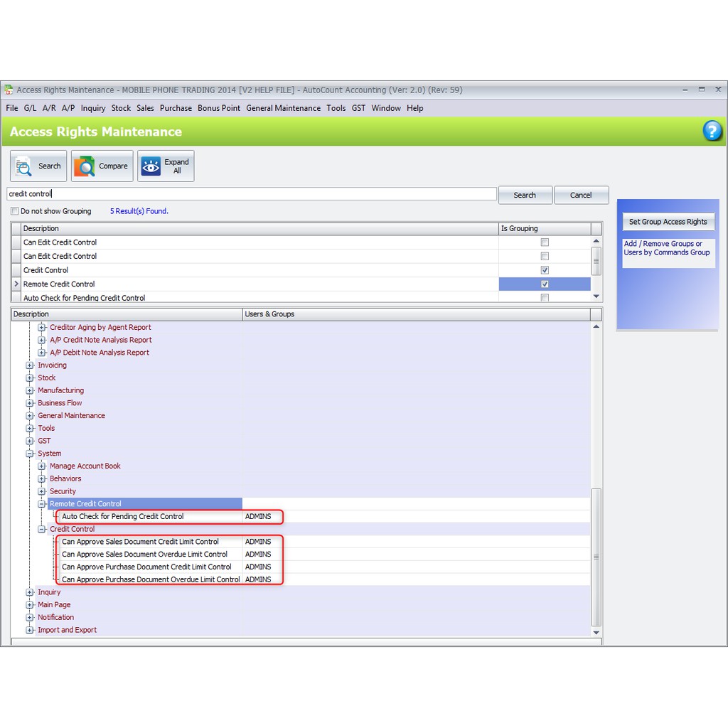Click the AutoCount app icon in title bar
Viewport: 728px width, 728px height.
pyautogui.click(x=9, y=90)
